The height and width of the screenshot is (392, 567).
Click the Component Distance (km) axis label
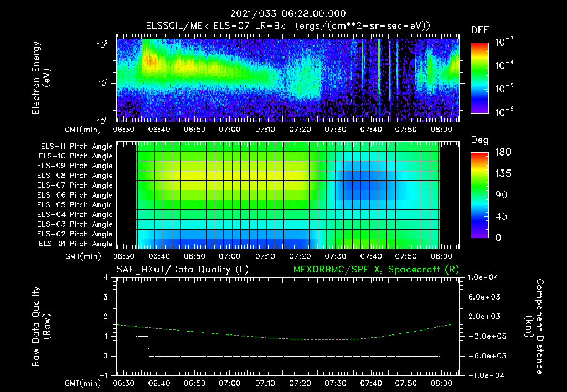coord(534,327)
